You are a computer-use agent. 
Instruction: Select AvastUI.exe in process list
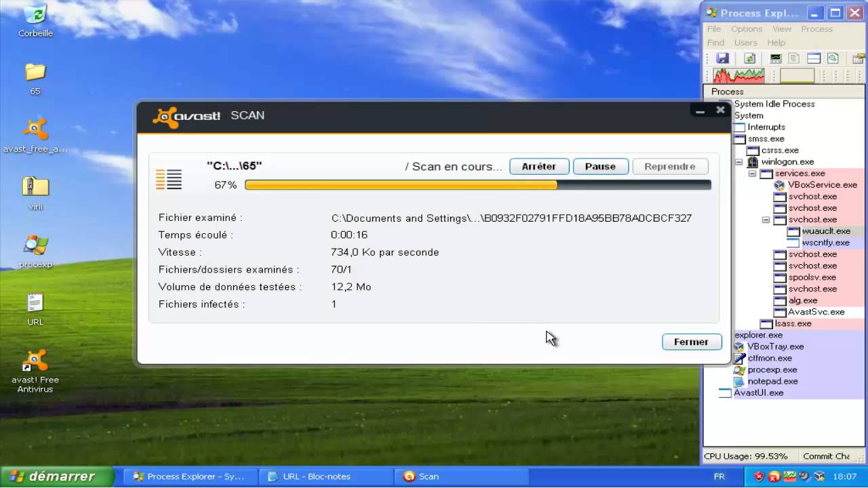click(759, 393)
